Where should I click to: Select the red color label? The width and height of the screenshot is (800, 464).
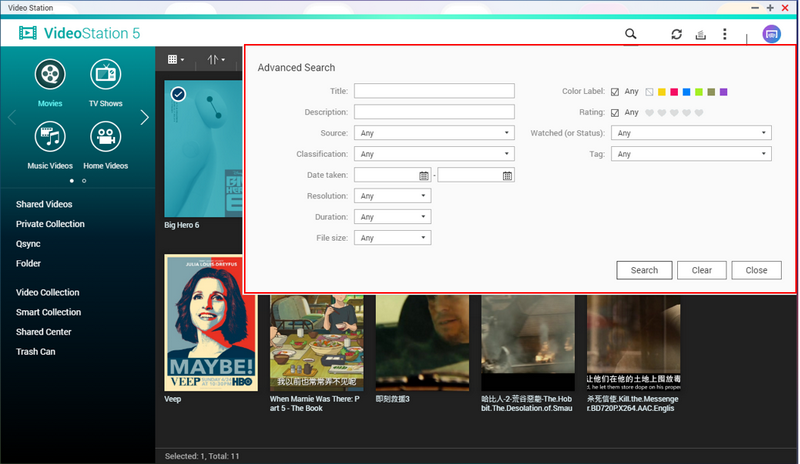pyautogui.click(x=674, y=92)
